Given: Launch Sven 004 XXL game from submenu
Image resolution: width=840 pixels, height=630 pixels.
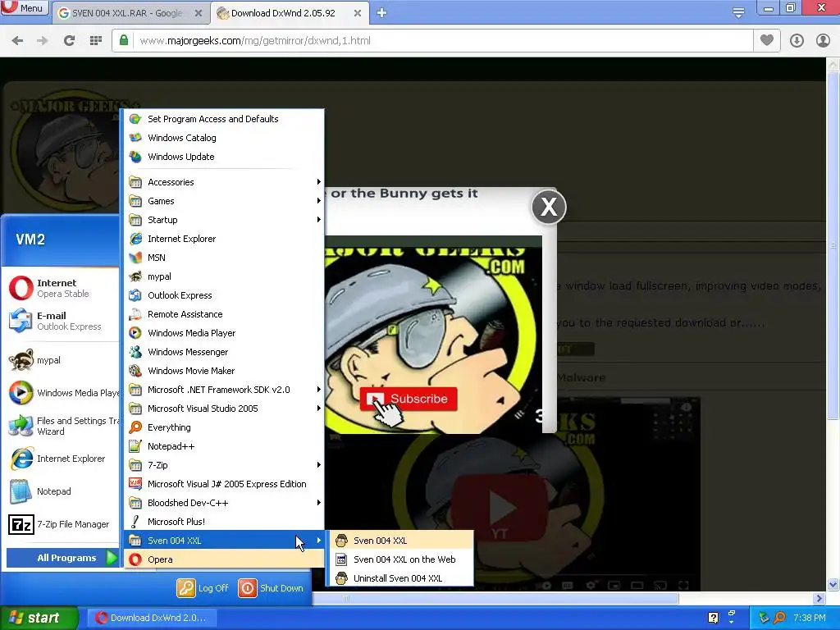Looking at the screenshot, I should click(x=400, y=541).
